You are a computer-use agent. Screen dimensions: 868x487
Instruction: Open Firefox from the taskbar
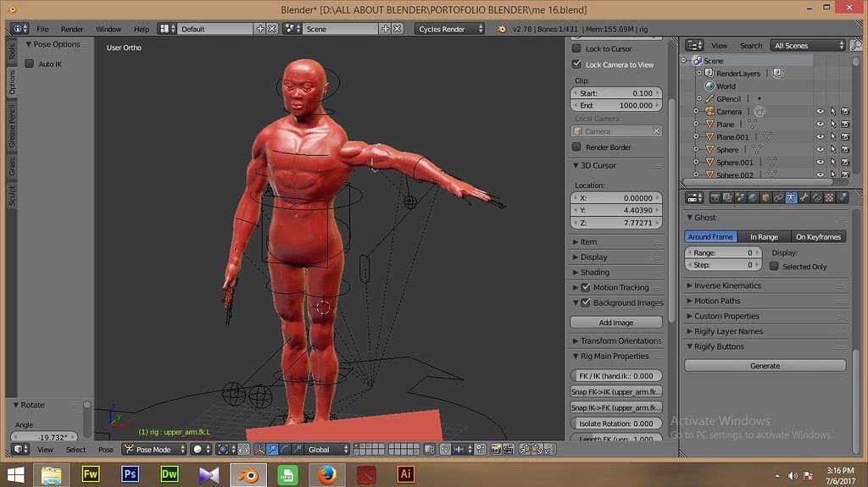(326, 474)
